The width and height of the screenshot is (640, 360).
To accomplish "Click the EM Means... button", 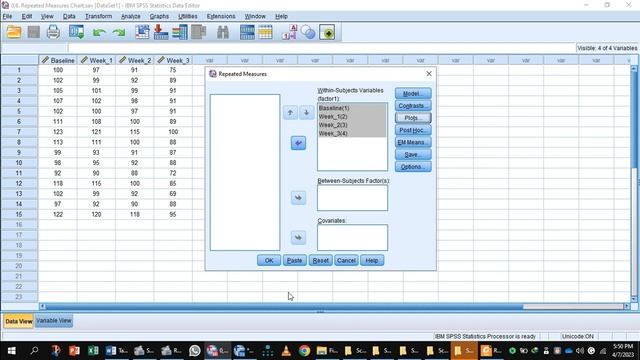I will click(413, 142).
